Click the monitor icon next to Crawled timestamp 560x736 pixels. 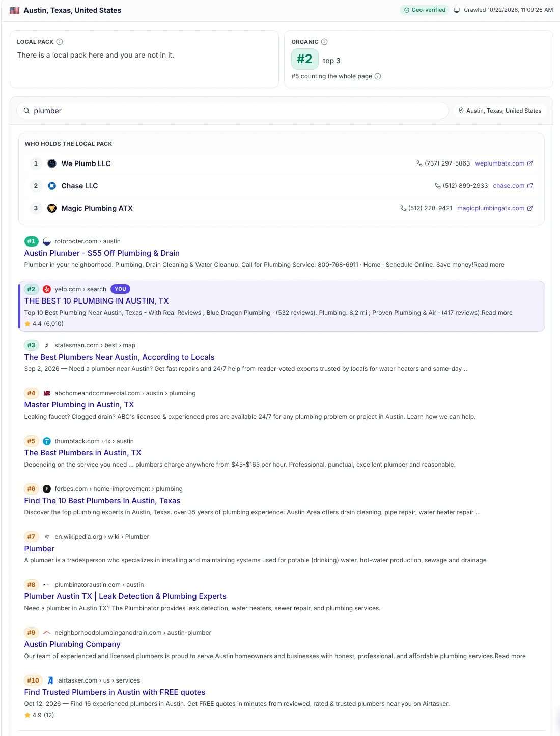457,10
